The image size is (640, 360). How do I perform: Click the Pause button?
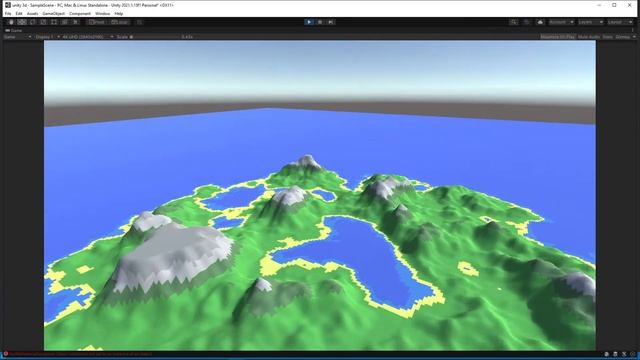tap(320, 22)
